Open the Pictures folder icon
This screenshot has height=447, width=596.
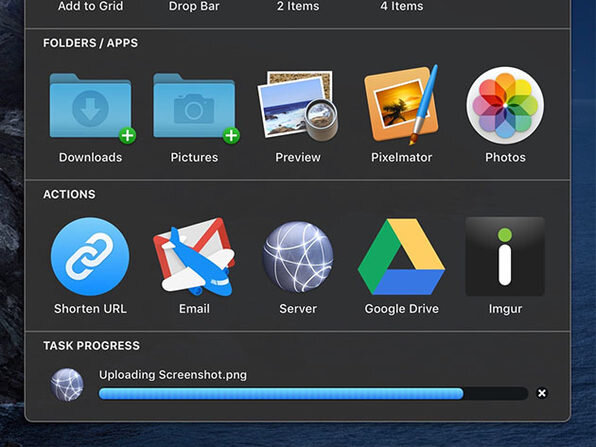[194, 105]
